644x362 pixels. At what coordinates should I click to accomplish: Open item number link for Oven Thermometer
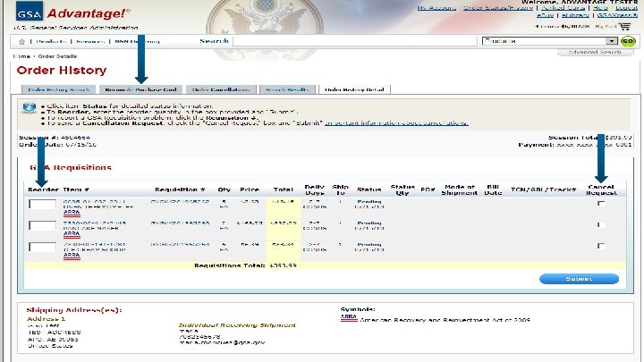(95, 201)
